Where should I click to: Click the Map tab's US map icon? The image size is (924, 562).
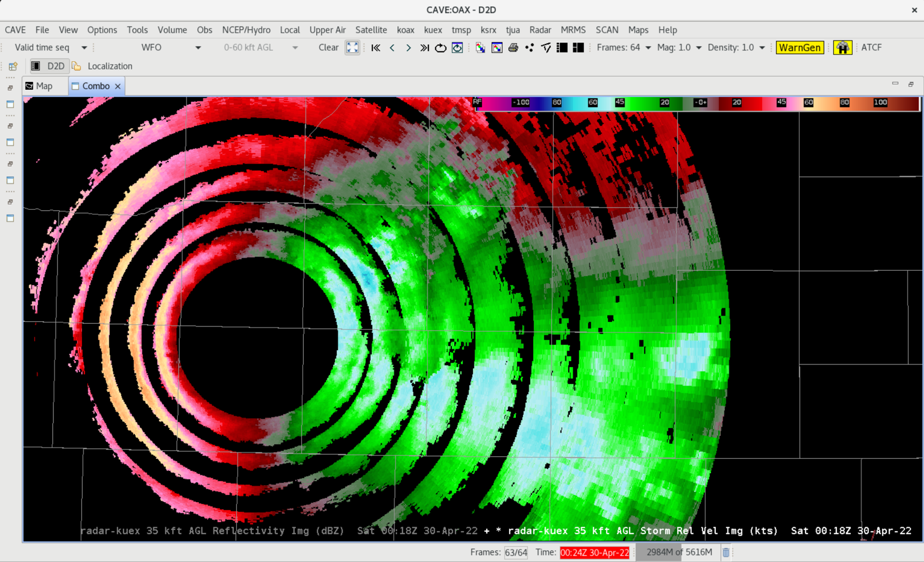tap(29, 86)
